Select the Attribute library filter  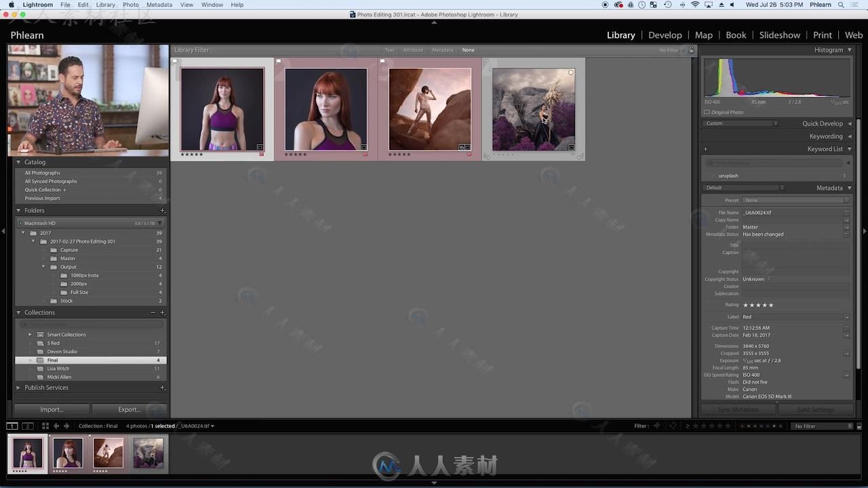pos(413,50)
